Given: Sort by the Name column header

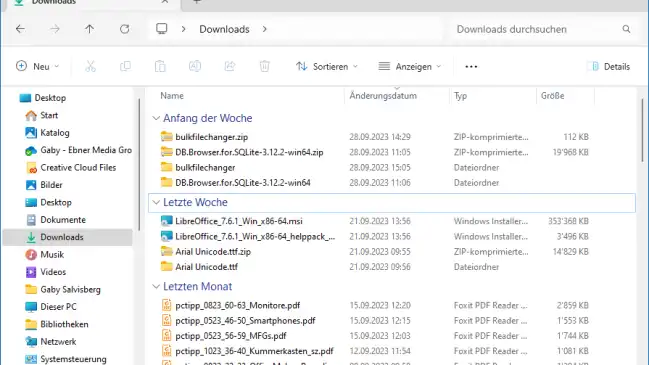Looking at the screenshot, I should pyautogui.click(x=172, y=96).
